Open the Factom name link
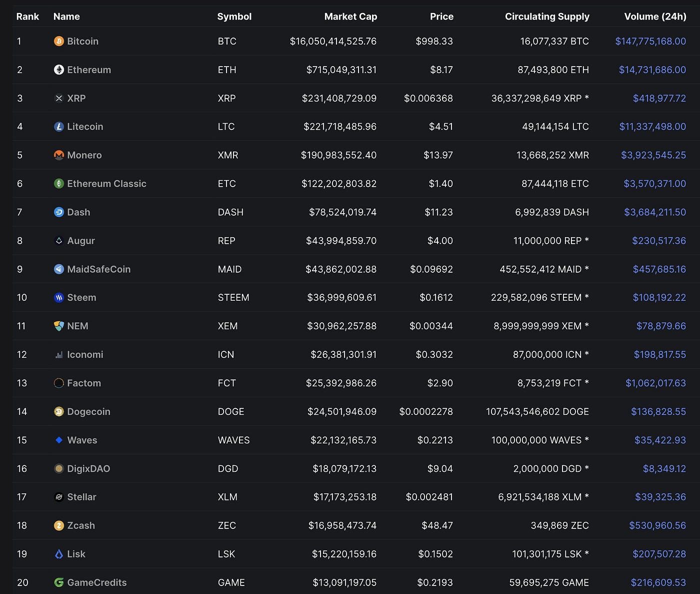This screenshot has height=594, width=700. coord(84,383)
